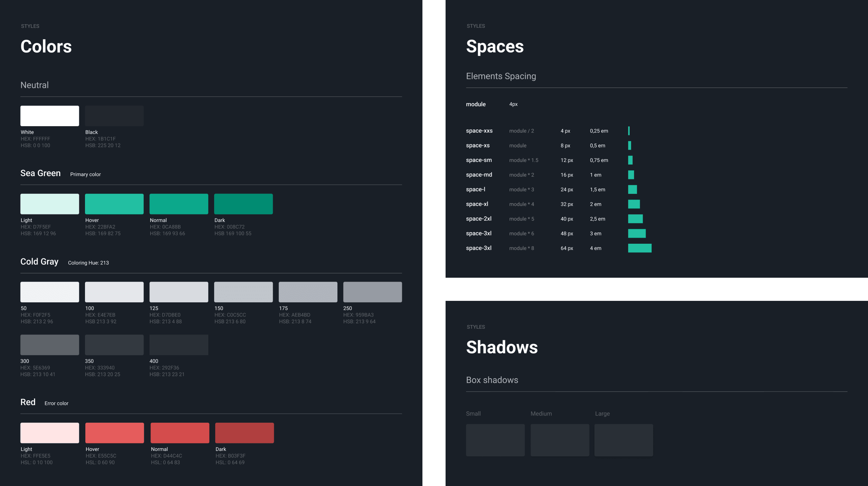868x486 pixels.
Task: Select the 'HEX: D44C4C' value
Action: (x=166, y=456)
